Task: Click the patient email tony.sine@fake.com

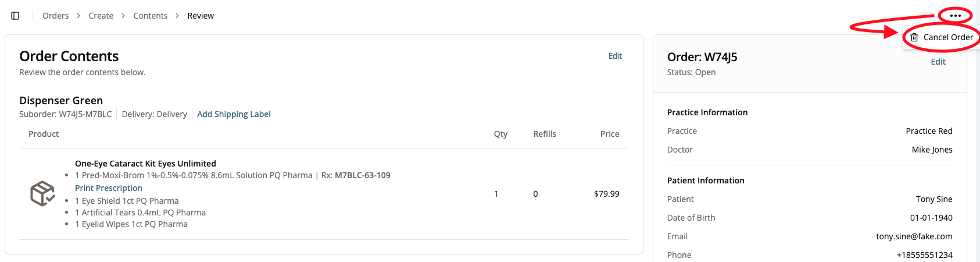Action: pos(914,236)
